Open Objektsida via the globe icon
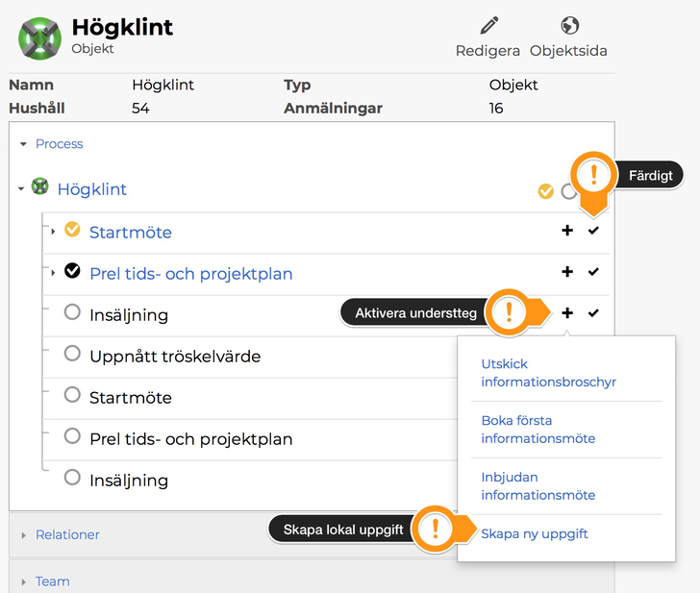 point(569,26)
